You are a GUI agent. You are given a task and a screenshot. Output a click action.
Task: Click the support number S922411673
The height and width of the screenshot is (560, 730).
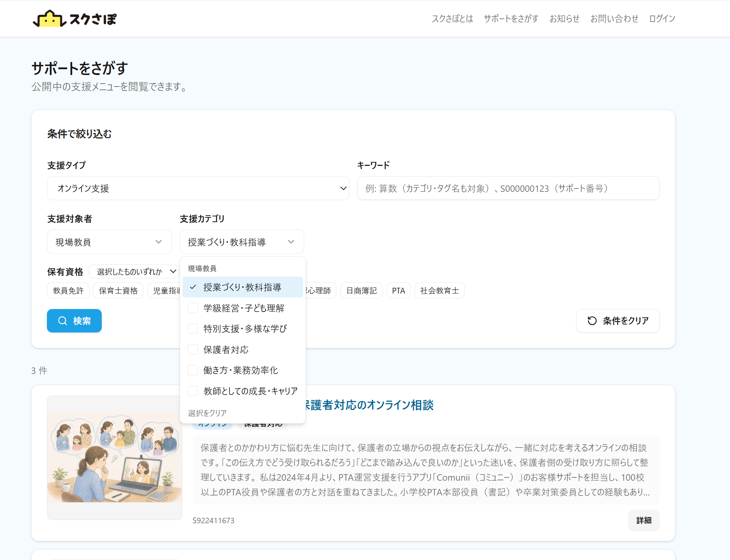click(x=213, y=520)
